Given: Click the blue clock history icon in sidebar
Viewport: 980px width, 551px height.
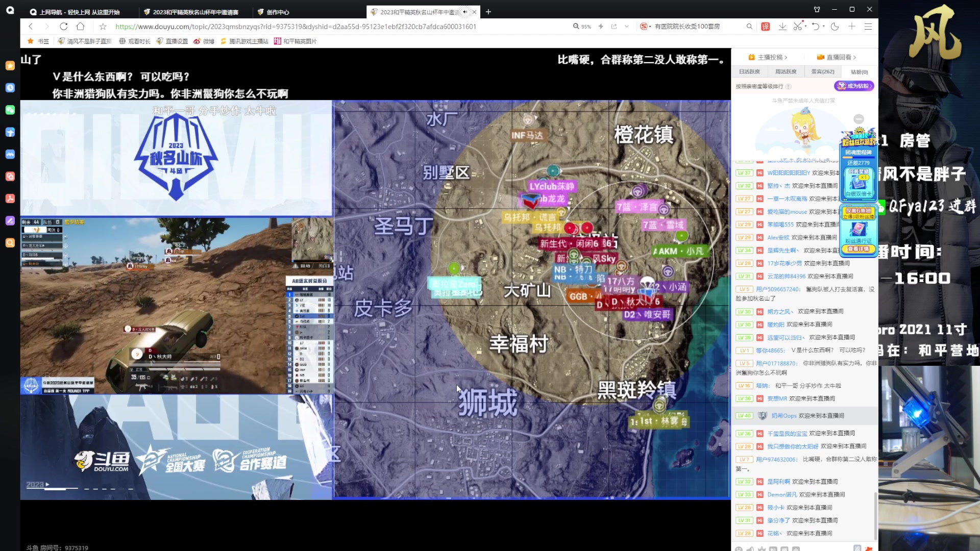Looking at the screenshot, I should pos(10,88).
